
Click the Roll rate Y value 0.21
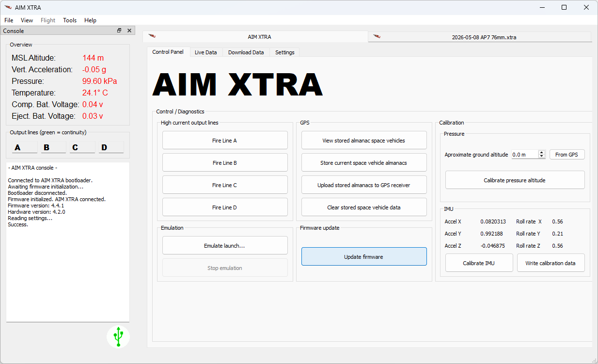pyautogui.click(x=557, y=234)
